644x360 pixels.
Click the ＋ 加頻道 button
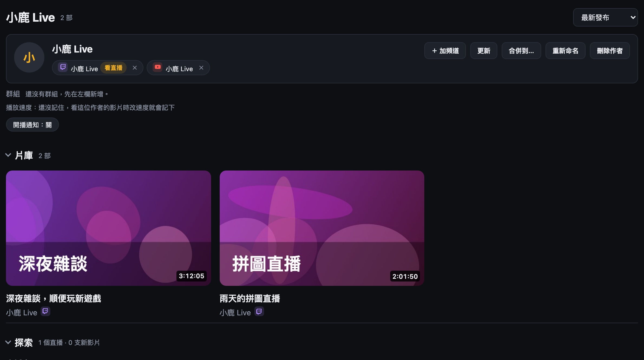tap(445, 51)
